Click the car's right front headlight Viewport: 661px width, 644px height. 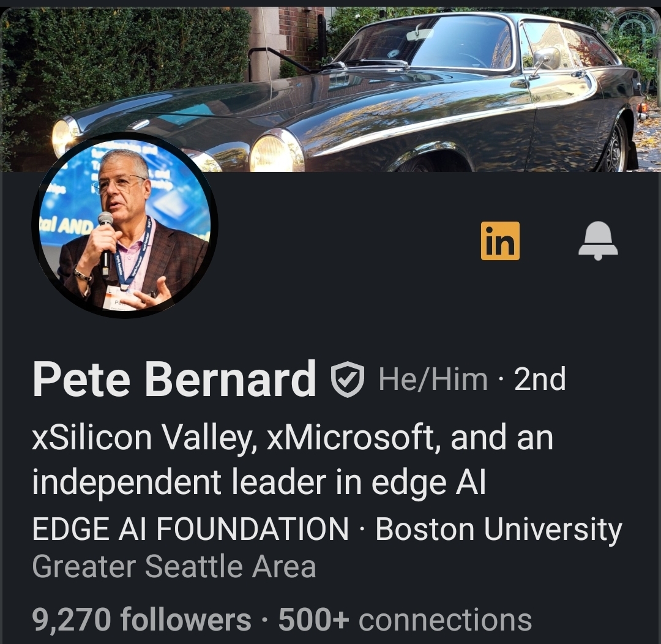(x=274, y=152)
